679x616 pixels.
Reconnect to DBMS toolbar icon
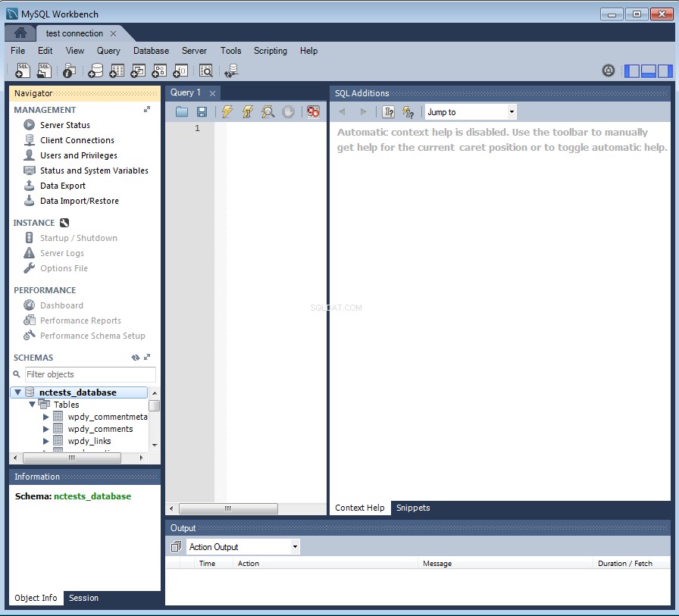[x=231, y=70]
